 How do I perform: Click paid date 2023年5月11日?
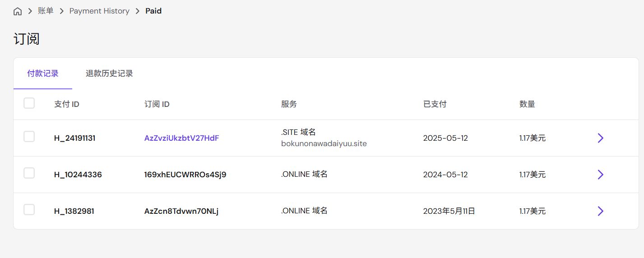click(449, 211)
